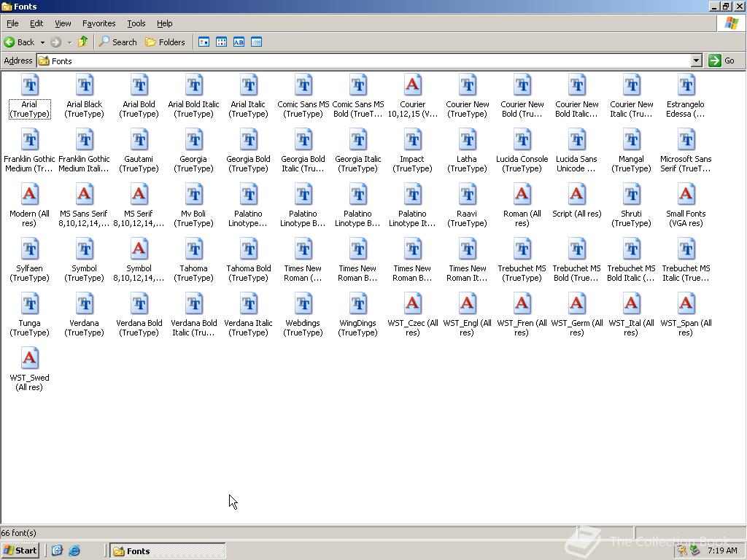This screenshot has height=560, width=747.
Task: Select the Roman (All res) font icon
Action: [x=522, y=195]
